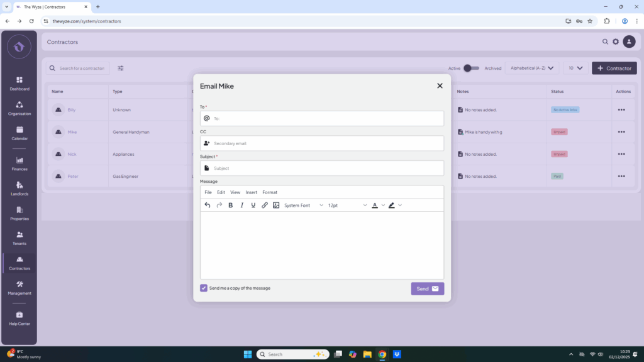This screenshot has height=362, width=644.
Task: Toggle the Active/Archived switch
Action: [x=471, y=68]
